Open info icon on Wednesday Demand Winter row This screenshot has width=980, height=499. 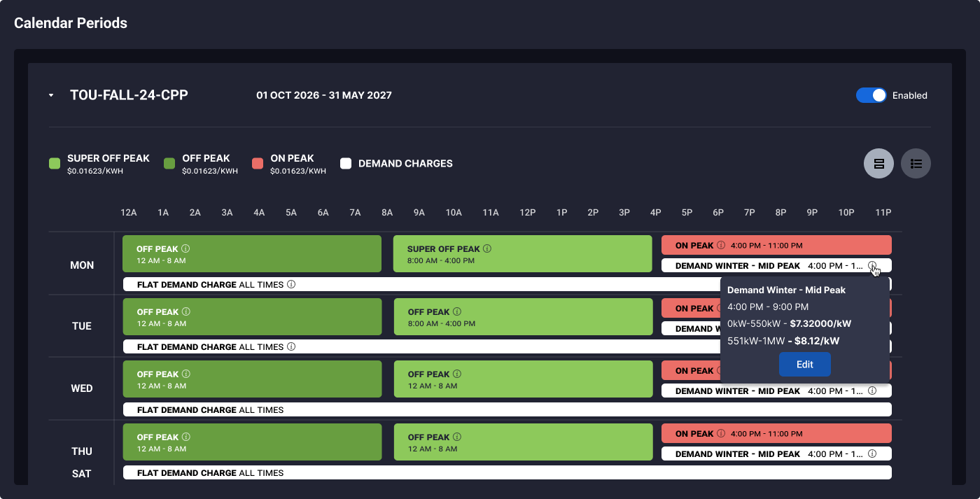[x=872, y=391]
